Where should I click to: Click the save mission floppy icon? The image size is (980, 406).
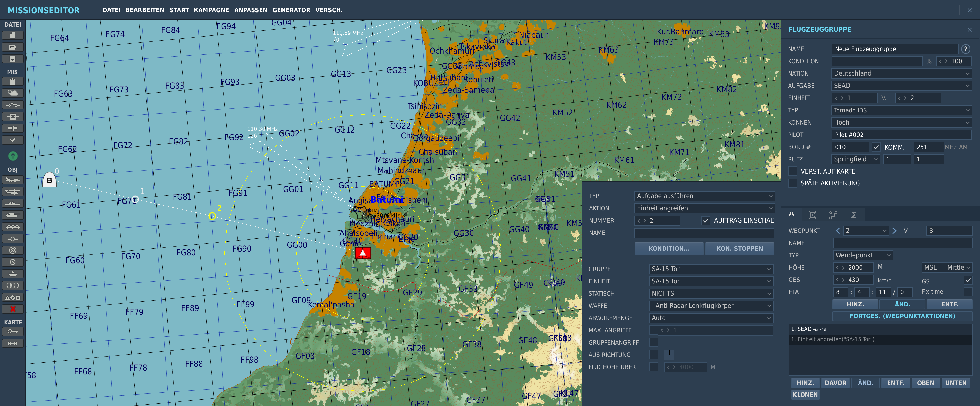(x=13, y=59)
